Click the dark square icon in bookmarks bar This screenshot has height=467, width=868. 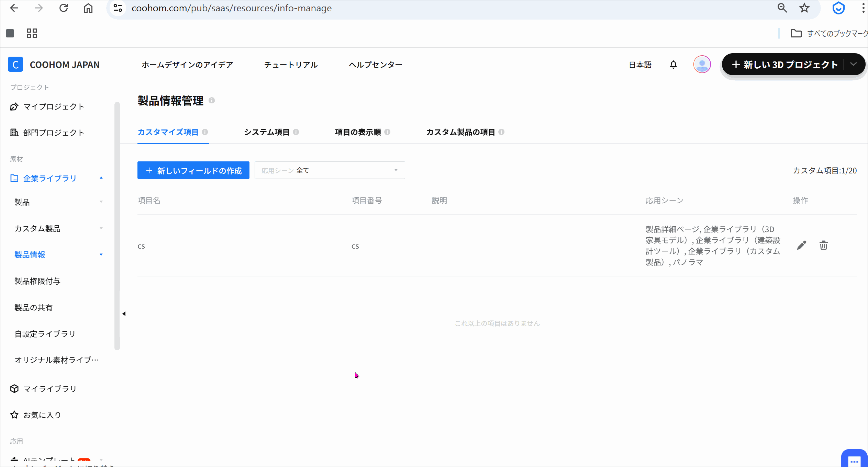pos(10,33)
